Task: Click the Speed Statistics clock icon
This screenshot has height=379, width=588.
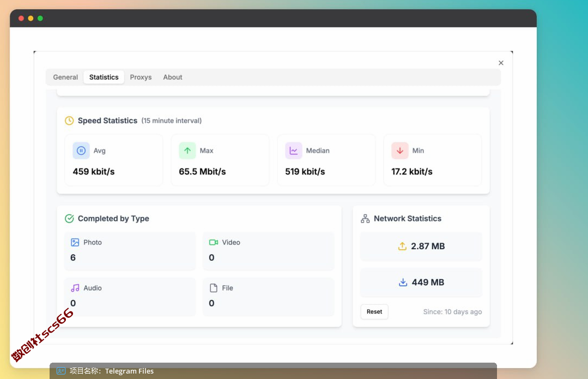Action: point(69,121)
